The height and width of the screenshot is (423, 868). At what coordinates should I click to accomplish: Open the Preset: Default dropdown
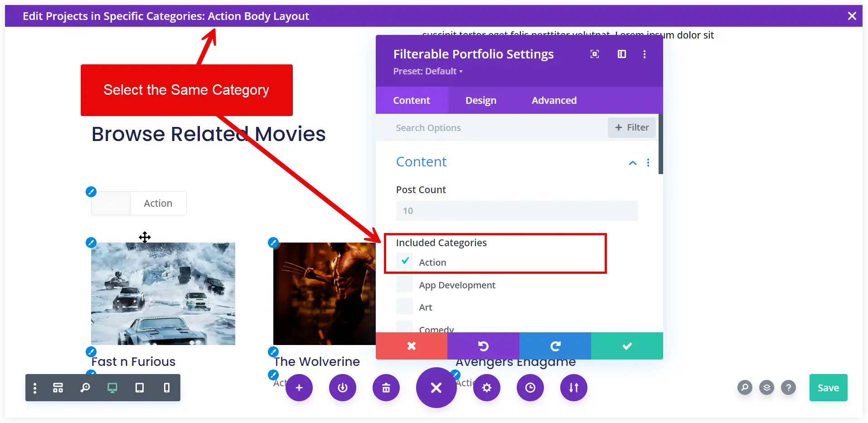click(x=428, y=71)
